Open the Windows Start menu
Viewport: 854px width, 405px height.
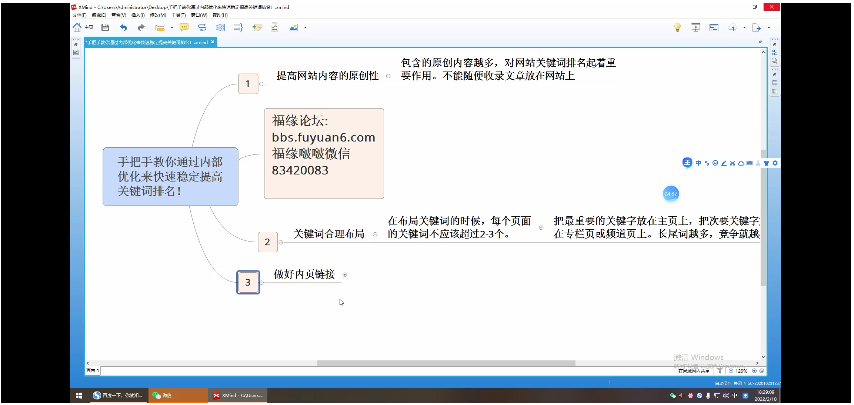[79, 396]
